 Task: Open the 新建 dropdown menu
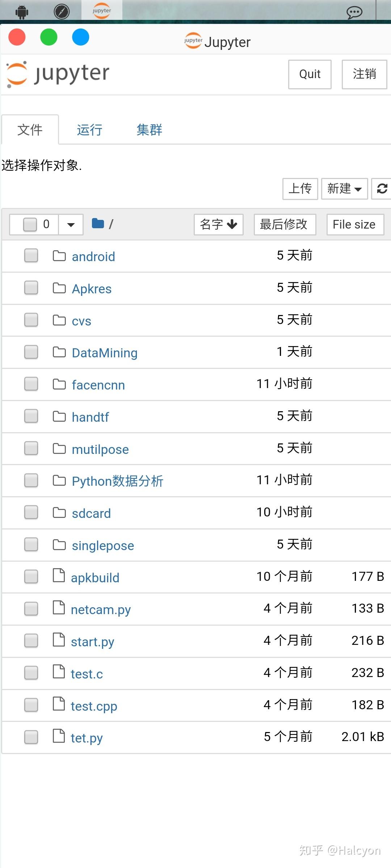point(344,188)
